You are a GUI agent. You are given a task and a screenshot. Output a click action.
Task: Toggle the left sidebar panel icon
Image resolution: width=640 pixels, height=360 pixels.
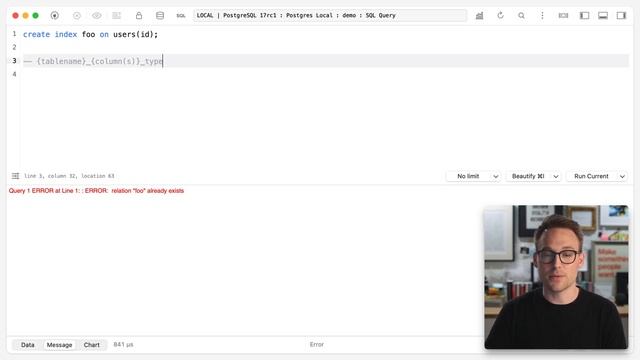click(x=584, y=16)
